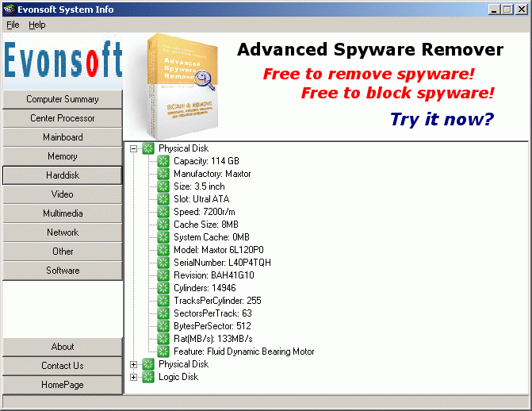532x411 pixels.
Task: Click 'Free to remove spyware!' banner text
Action: coord(369,74)
